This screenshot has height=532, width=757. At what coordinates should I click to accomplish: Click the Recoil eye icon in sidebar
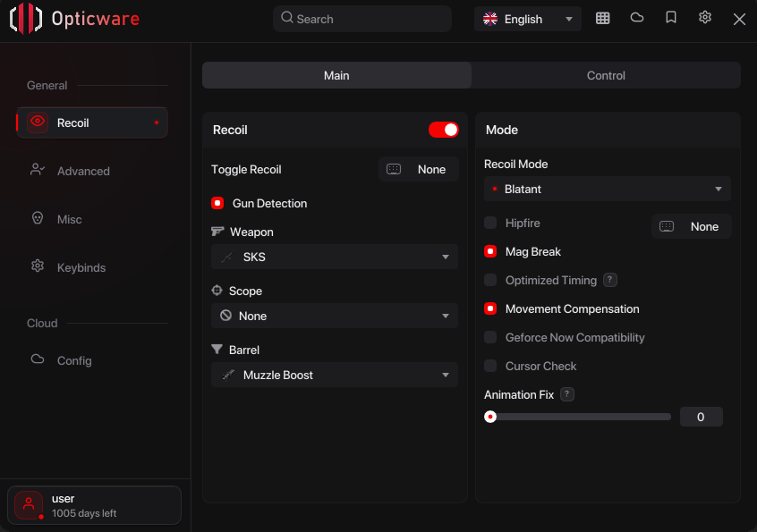38,122
